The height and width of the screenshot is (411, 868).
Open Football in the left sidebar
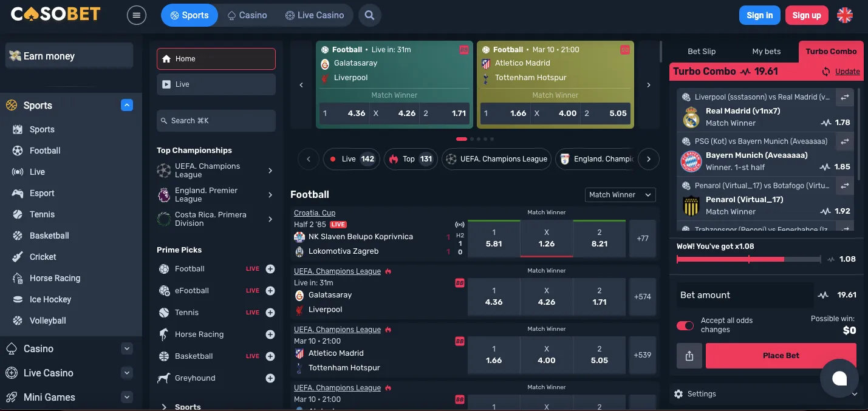(x=45, y=151)
